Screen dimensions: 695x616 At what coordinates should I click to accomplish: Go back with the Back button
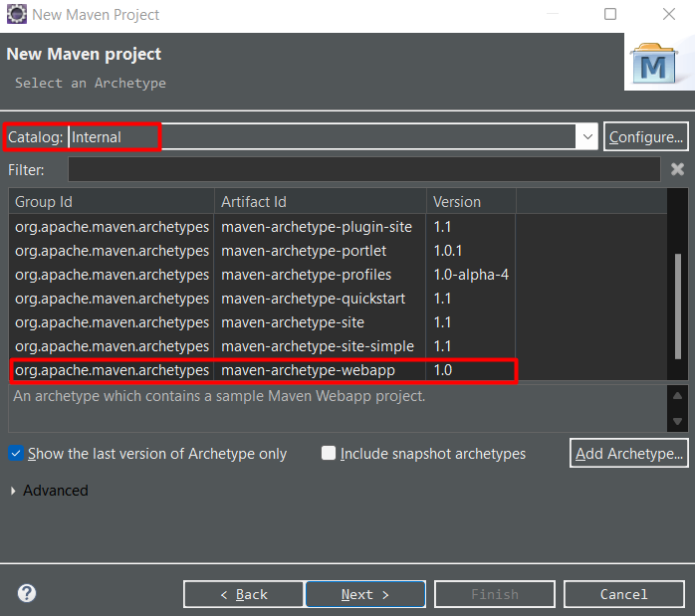[243, 594]
